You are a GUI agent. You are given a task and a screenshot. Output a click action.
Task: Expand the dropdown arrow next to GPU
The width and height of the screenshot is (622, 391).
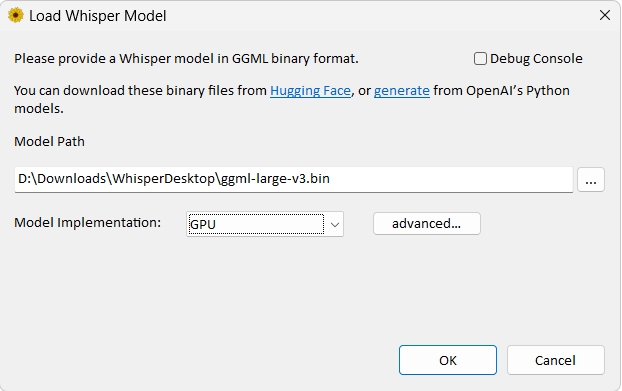pos(334,224)
